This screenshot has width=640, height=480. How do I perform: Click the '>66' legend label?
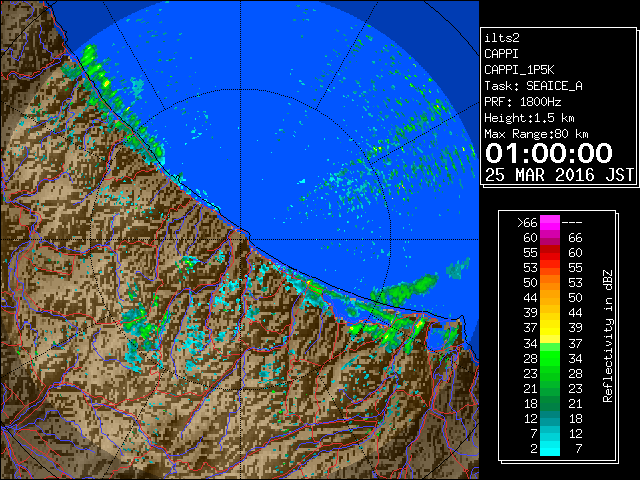coord(527,222)
